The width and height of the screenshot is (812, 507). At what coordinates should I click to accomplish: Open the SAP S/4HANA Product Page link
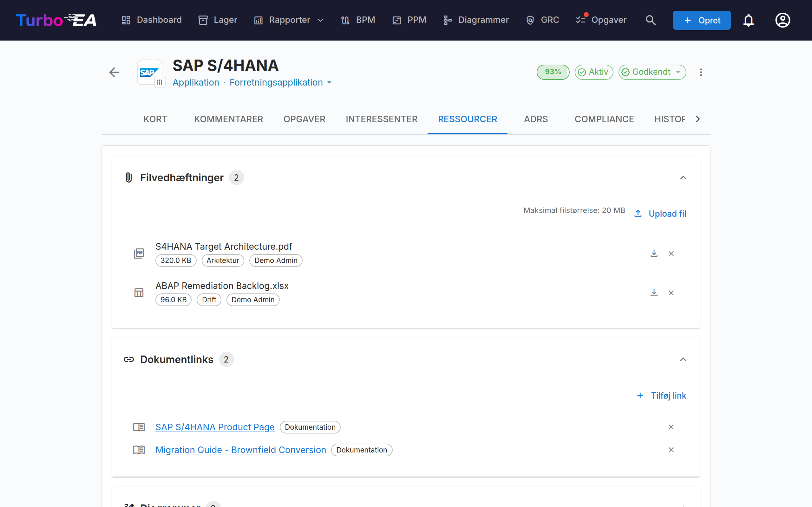[x=215, y=427]
